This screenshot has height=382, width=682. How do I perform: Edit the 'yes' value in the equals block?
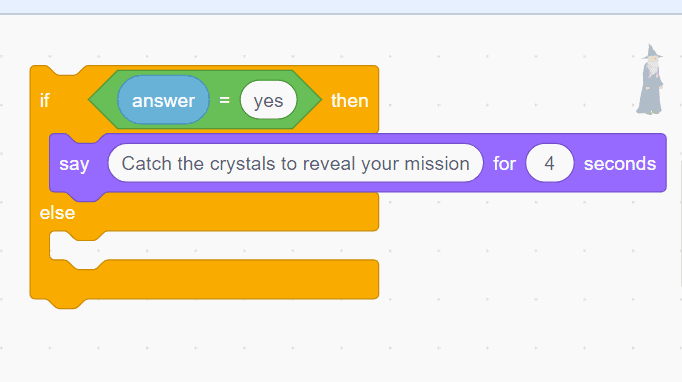(268, 101)
